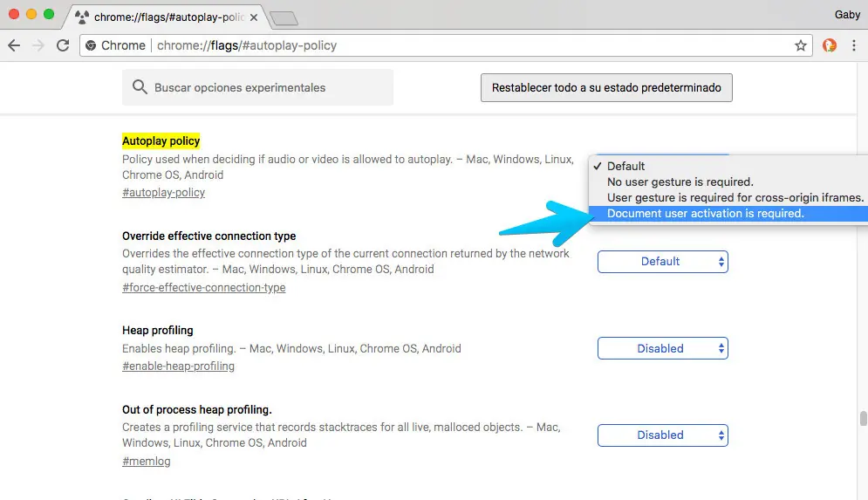The image size is (868, 500).
Task: Open Out of process heap profiling dropdown
Action: tap(663, 435)
